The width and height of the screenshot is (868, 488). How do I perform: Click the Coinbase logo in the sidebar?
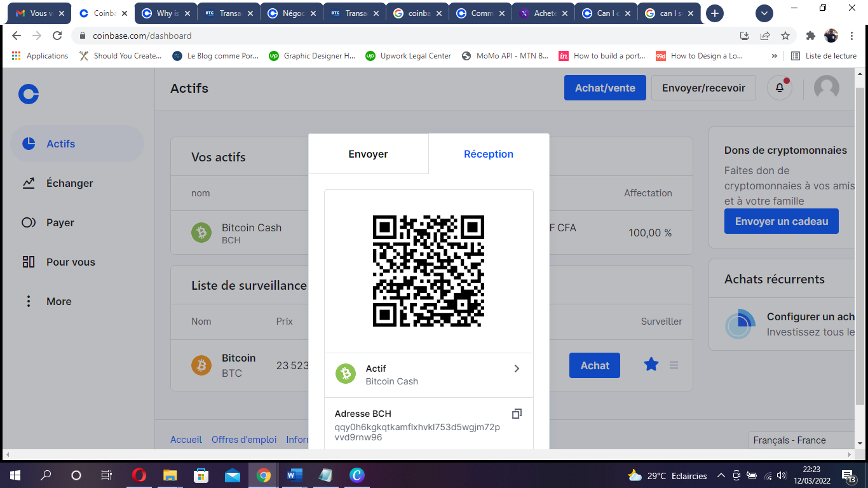pyautogui.click(x=29, y=95)
